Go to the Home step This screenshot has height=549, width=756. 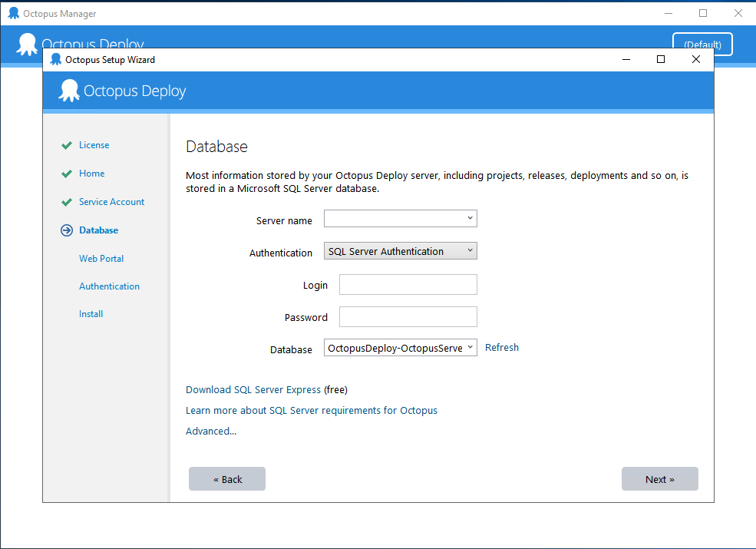[91, 174]
